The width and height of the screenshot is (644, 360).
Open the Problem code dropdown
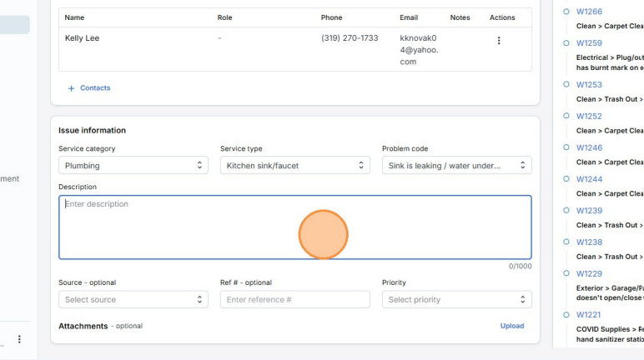(456, 166)
